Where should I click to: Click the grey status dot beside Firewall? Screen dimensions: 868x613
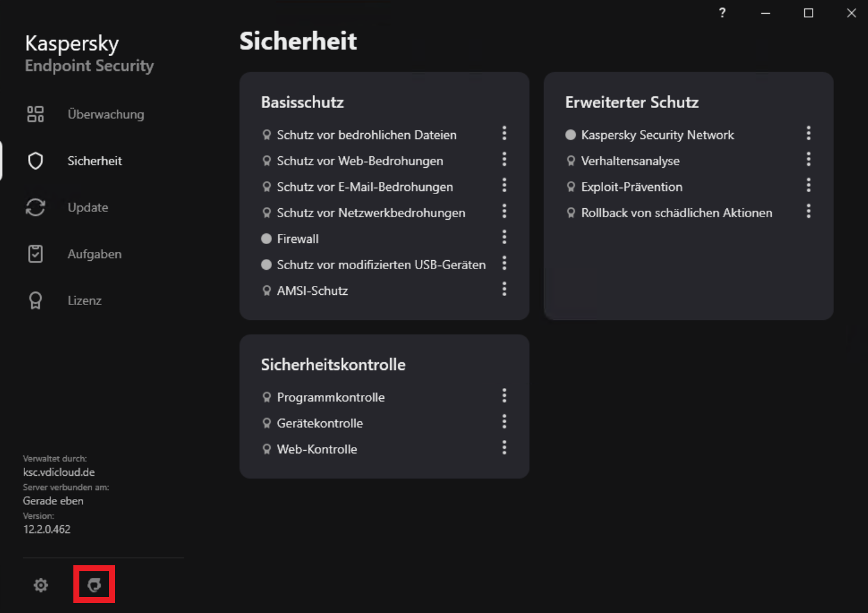coord(267,239)
